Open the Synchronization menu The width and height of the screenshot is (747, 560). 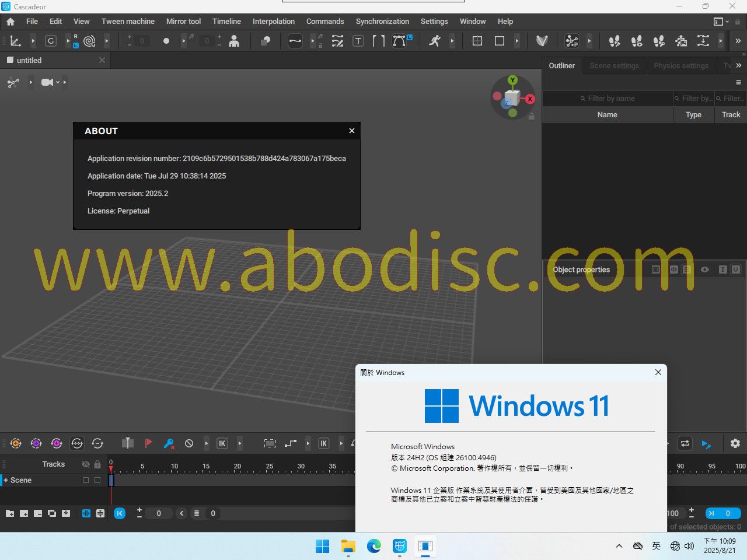pyautogui.click(x=382, y=22)
